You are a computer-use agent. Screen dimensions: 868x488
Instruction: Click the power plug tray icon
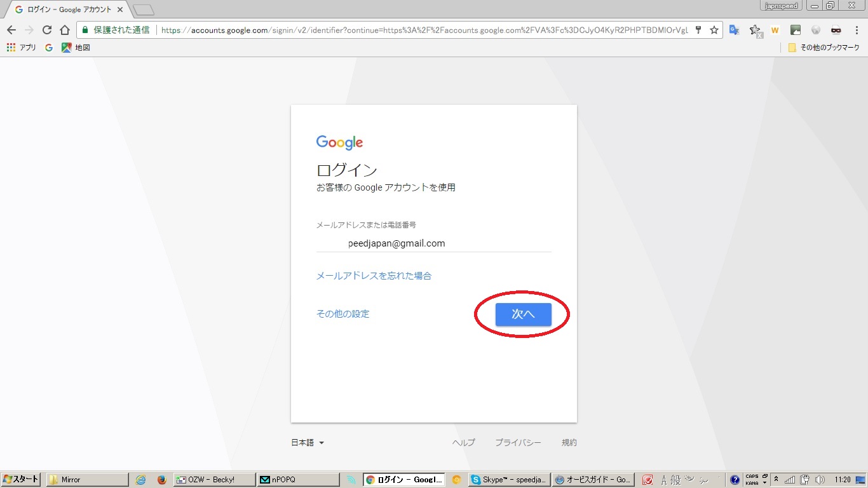point(805,480)
